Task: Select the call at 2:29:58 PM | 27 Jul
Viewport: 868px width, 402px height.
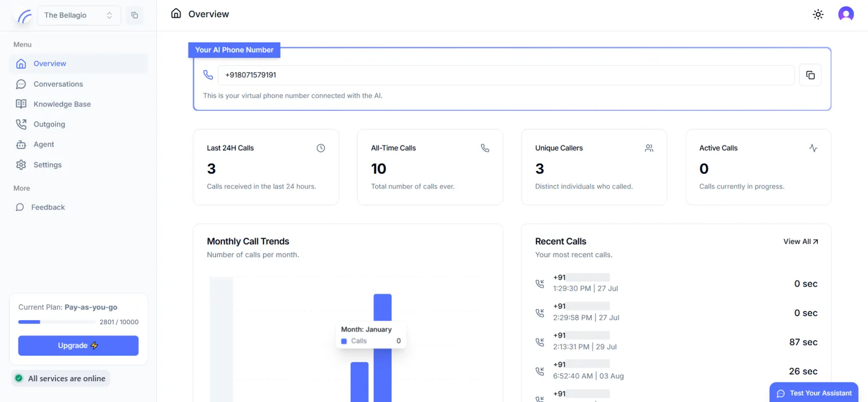Action: tap(676, 312)
